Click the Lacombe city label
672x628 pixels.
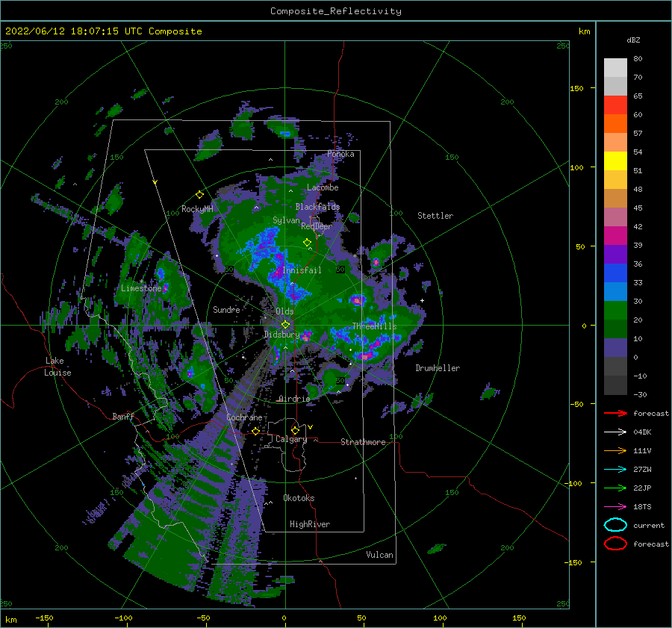(x=323, y=187)
